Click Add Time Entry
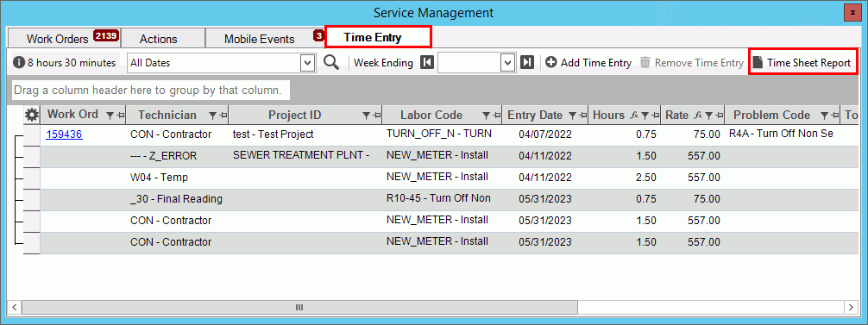The height and width of the screenshot is (325, 868). coord(588,62)
